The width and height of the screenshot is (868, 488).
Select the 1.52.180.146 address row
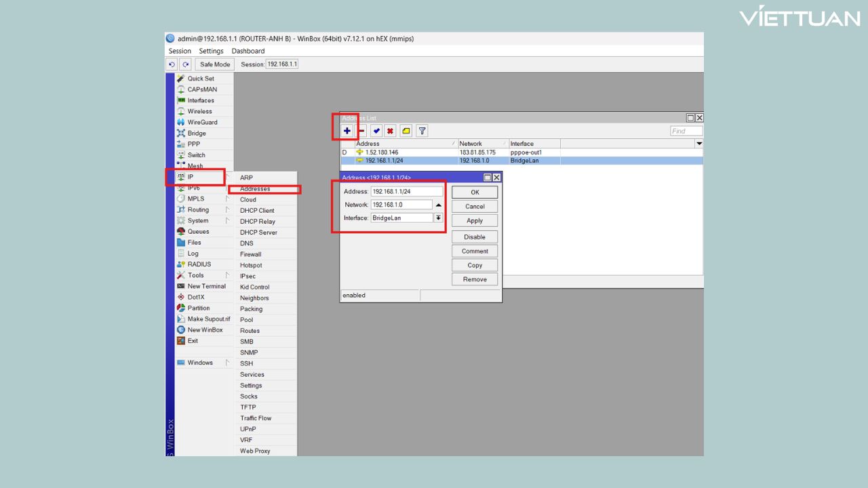(521, 152)
